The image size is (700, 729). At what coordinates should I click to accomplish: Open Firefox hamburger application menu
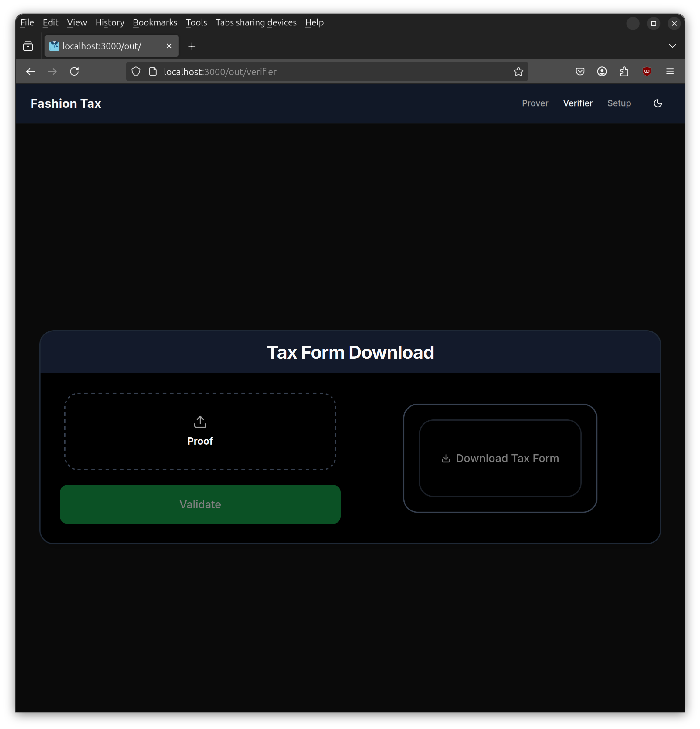[x=670, y=71]
